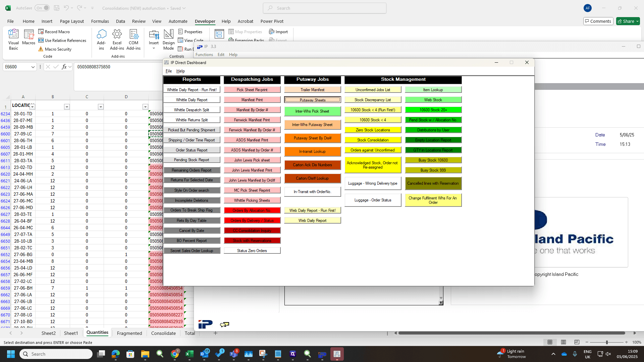Open column D filter dropdown
Image resolution: width=644 pixels, height=362 pixels.
coord(145,107)
